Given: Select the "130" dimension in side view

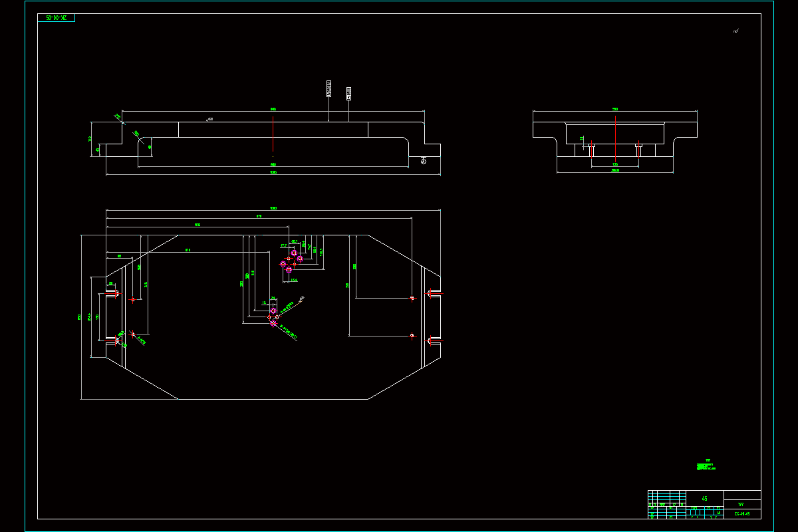Looking at the screenshot, I should click(615, 164).
